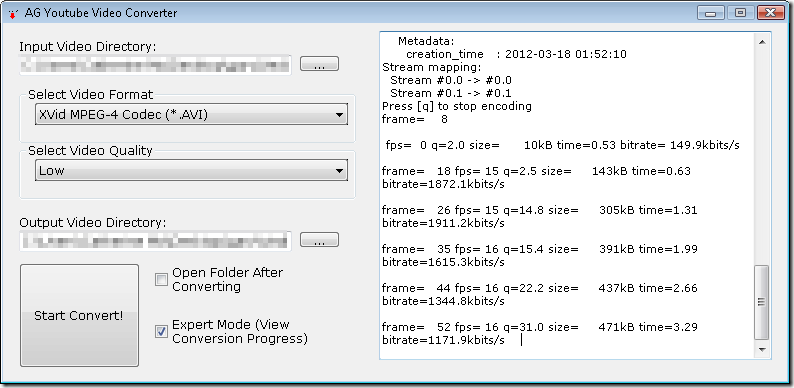Click the 'Press [q] to stop encoding' line
The height and width of the screenshot is (388, 794).
click(x=457, y=106)
